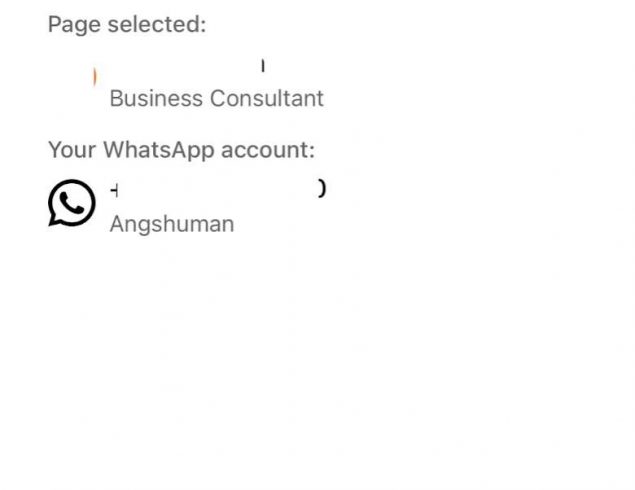This screenshot has height=490, width=635.
Task: Click the WhatsApp logo icon
Action: pos(72,203)
